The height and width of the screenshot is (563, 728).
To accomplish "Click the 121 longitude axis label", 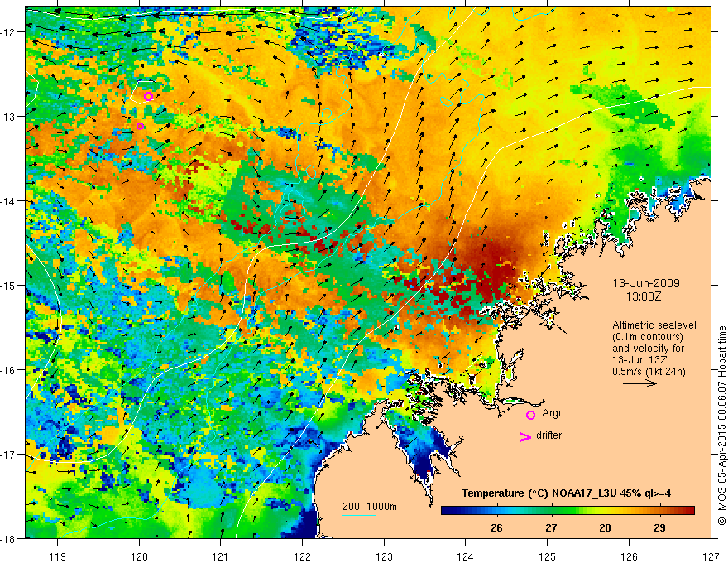I will pyautogui.click(x=221, y=557).
